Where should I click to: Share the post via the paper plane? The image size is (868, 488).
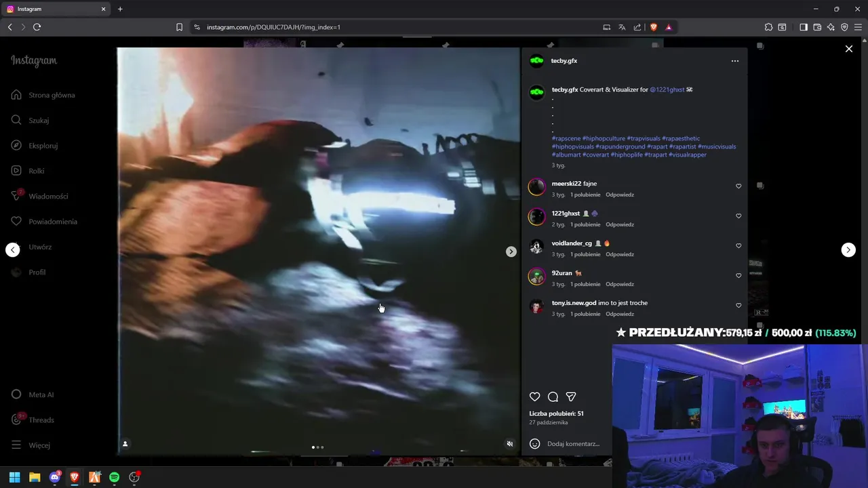(571, 396)
